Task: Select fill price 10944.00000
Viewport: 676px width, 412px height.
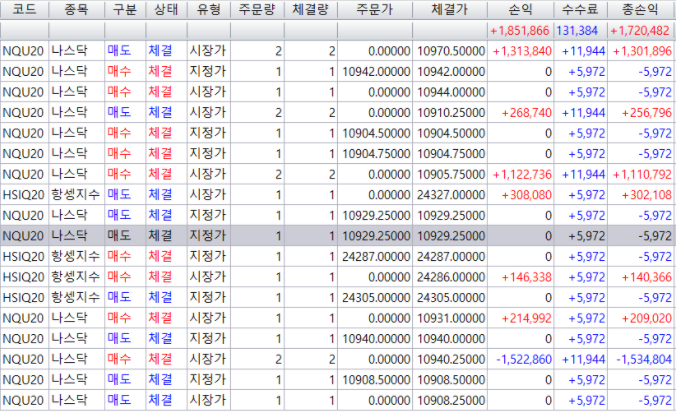Action: click(x=451, y=92)
